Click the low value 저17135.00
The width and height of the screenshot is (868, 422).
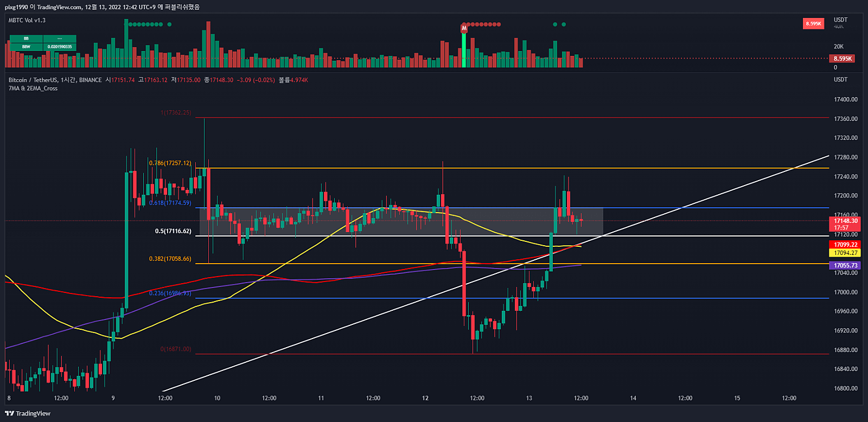pos(186,80)
